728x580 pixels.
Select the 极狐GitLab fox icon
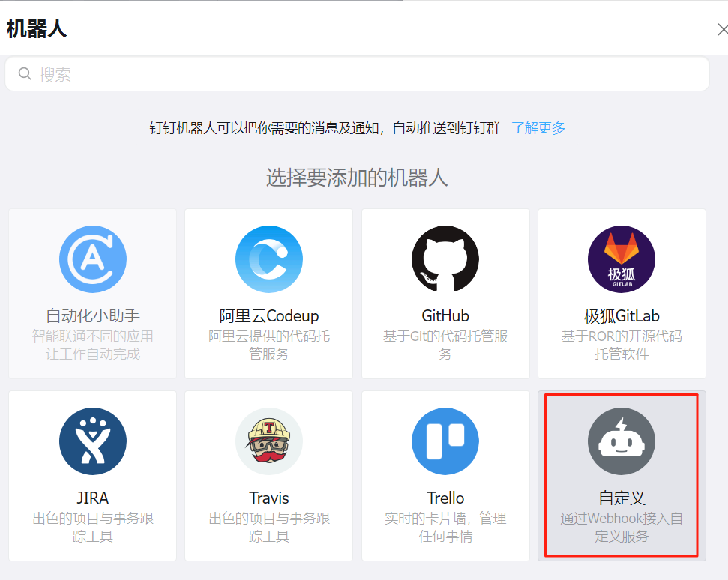pos(622,259)
